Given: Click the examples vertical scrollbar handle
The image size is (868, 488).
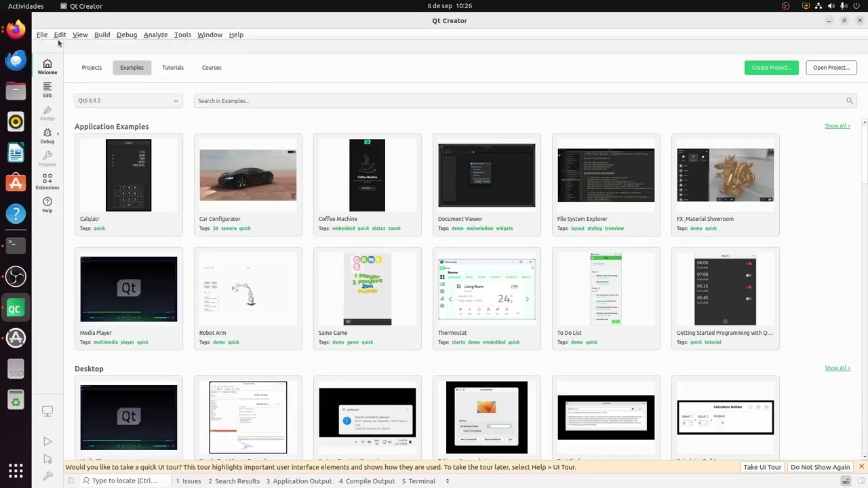Looking at the screenshot, I should [865, 155].
